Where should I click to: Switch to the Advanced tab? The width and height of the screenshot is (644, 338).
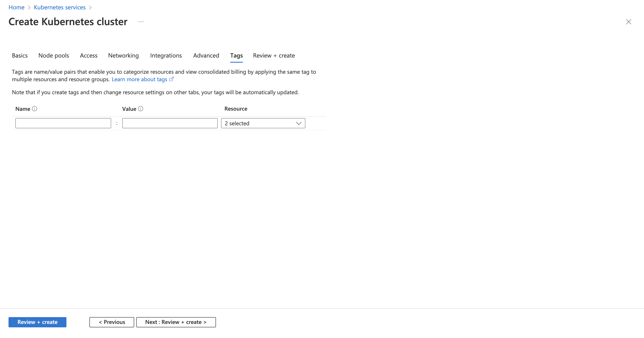(x=206, y=56)
